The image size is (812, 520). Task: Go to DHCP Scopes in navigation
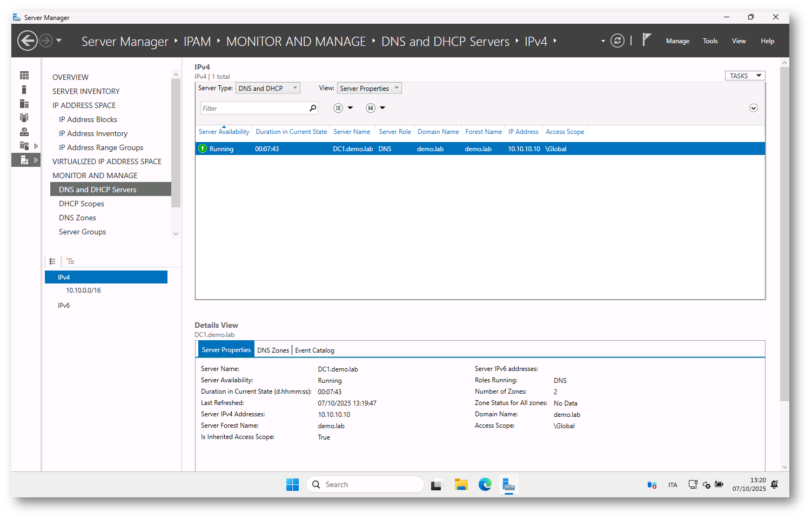(x=82, y=204)
